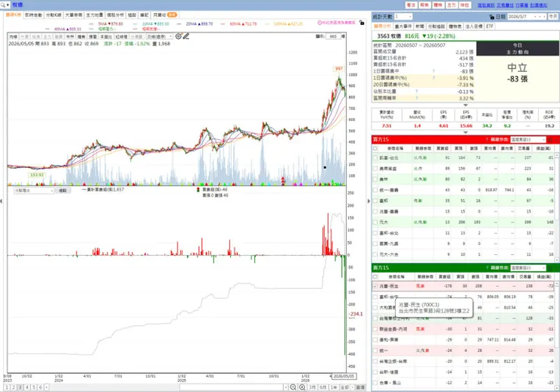This screenshot has height=392, width=560.
Task: Collapse left side panel arrow
Action: [x=2, y=201]
